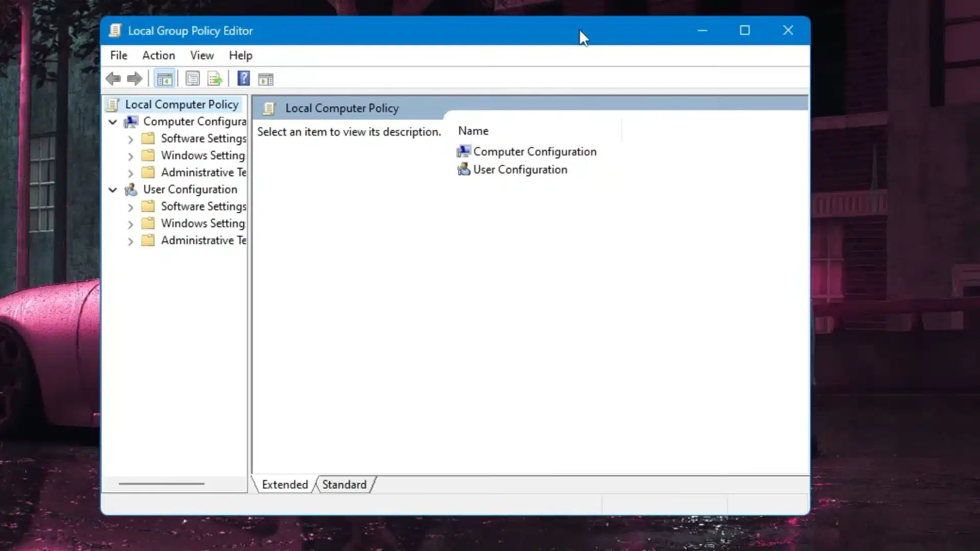Select User Configuration label in the tree
The image size is (980, 551).
coord(190,189)
